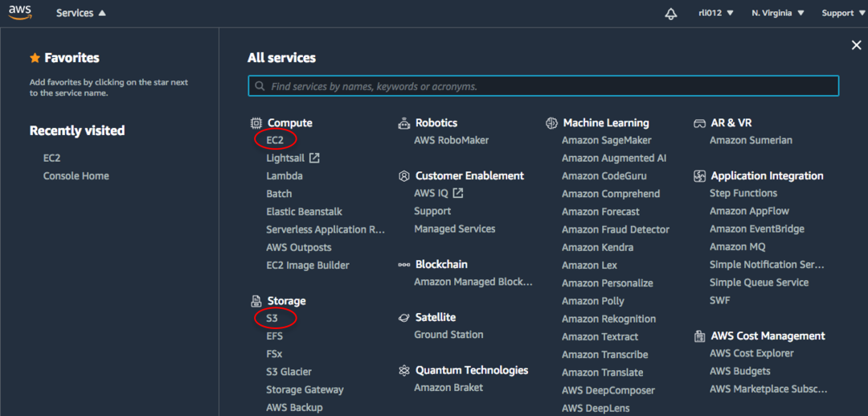The width and height of the screenshot is (868, 416).
Task: Open FSx storage service
Action: click(274, 354)
